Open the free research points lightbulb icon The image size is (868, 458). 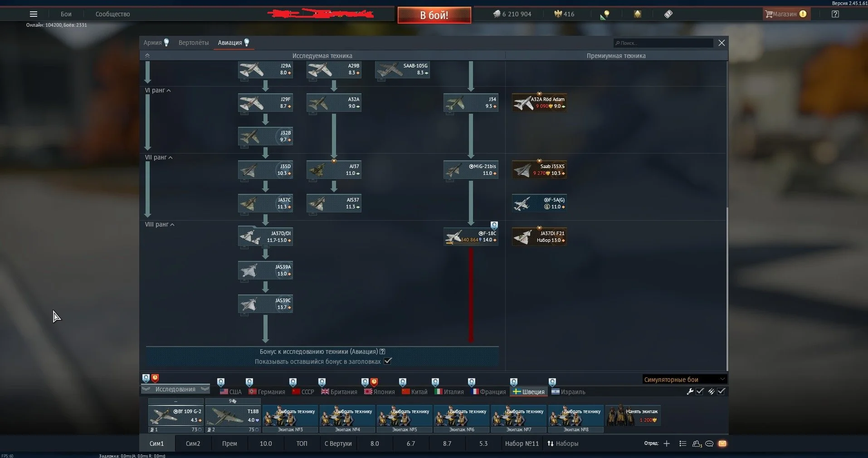[x=605, y=14]
